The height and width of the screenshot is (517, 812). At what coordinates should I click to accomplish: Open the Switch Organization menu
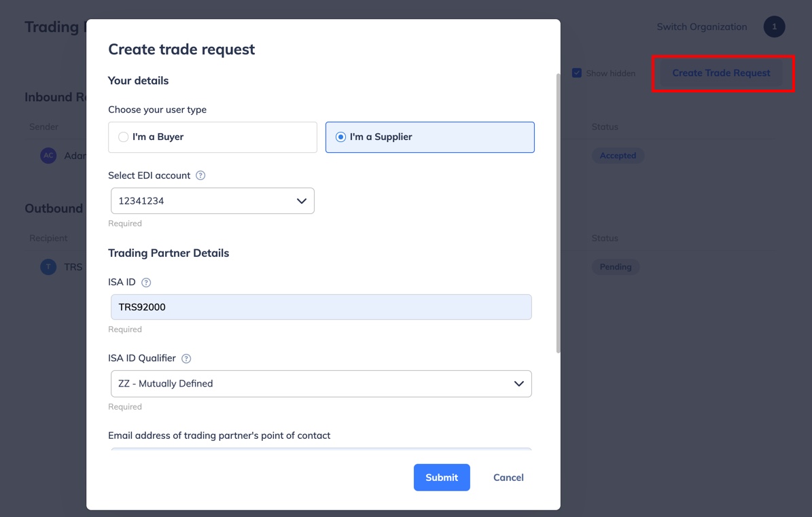tap(701, 26)
